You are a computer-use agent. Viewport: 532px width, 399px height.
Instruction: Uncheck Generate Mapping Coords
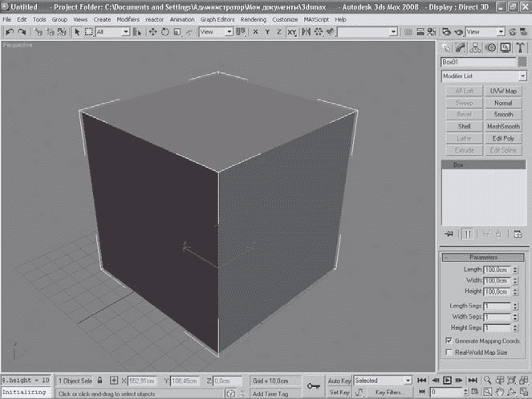[x=448, y=340]
